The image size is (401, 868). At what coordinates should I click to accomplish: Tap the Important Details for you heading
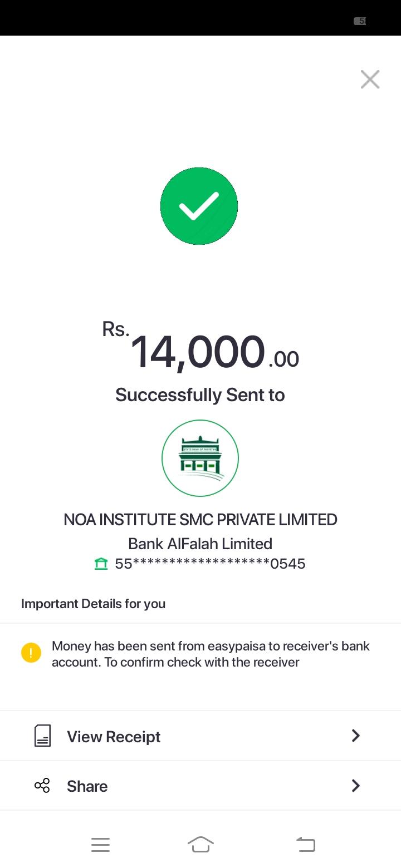pyautogui.click(x=93, y=604)
